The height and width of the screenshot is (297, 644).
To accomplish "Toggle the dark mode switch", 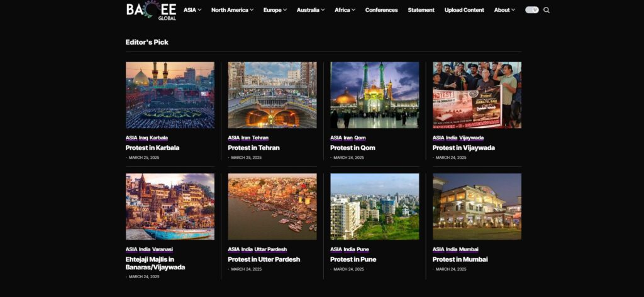I will tap(531, 10).
